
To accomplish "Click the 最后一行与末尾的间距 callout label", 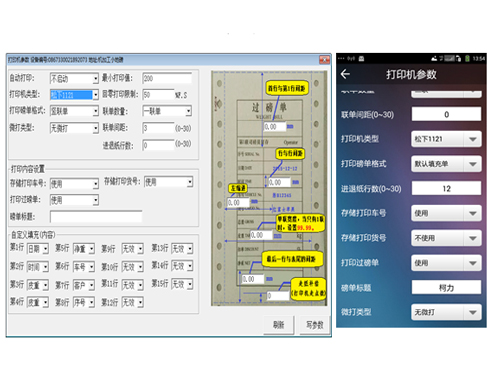I will click(x=293, y=259).
